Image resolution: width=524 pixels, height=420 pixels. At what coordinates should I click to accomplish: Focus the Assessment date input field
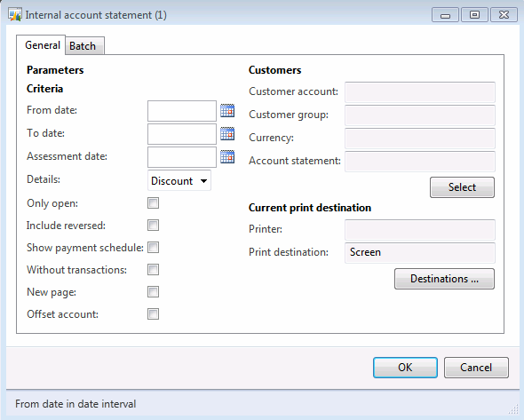[x=182, y=157]
